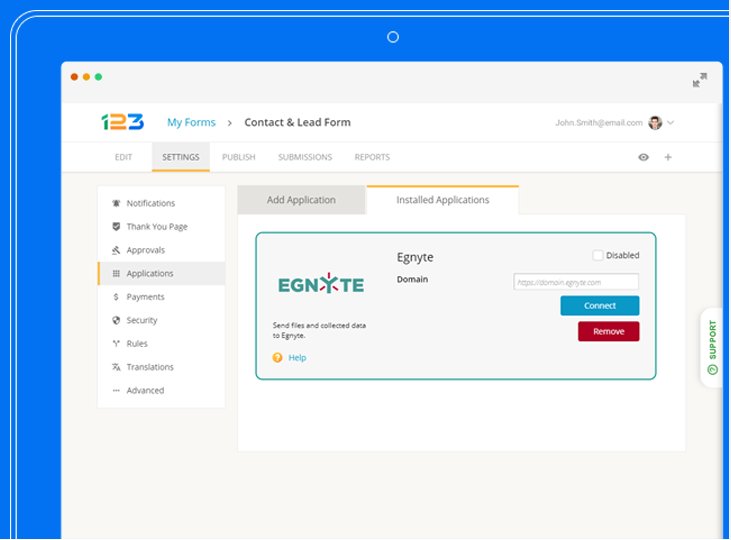Click the Security shield icon
This screenshot has width=731, height=540.
pos(116,320)
